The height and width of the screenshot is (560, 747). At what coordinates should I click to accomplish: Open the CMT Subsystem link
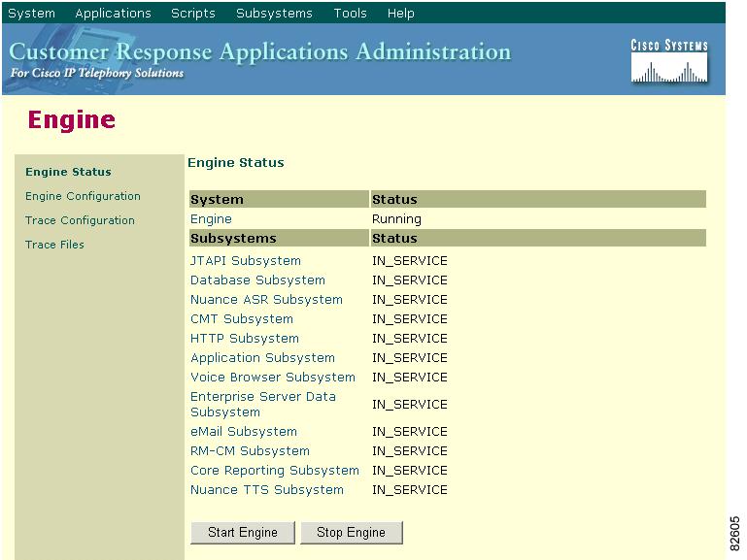[242, 318]
